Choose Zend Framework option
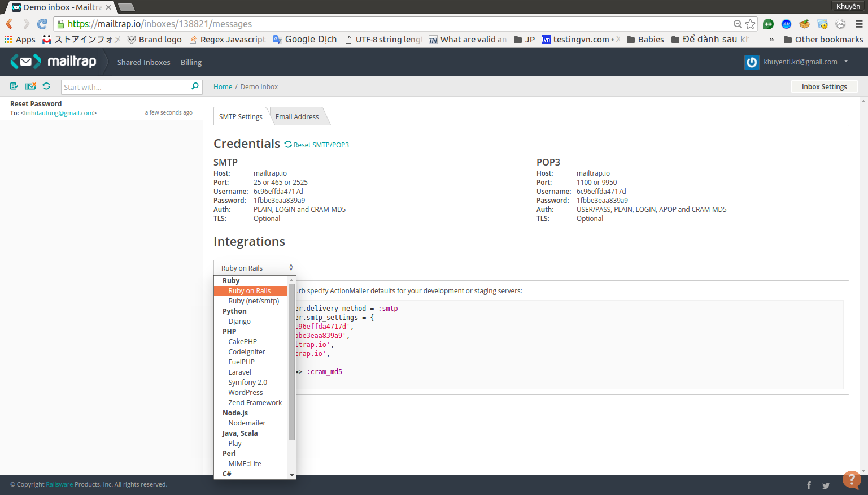 [251, 403]
